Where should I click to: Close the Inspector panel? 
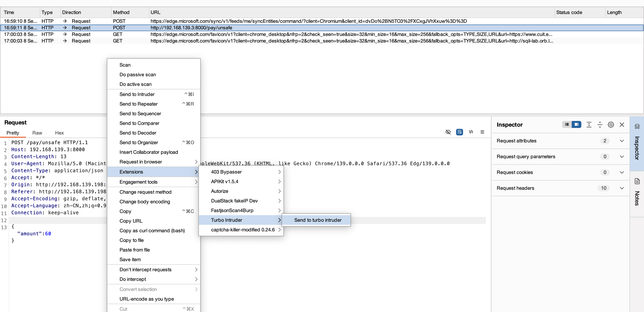coord(622,124)
